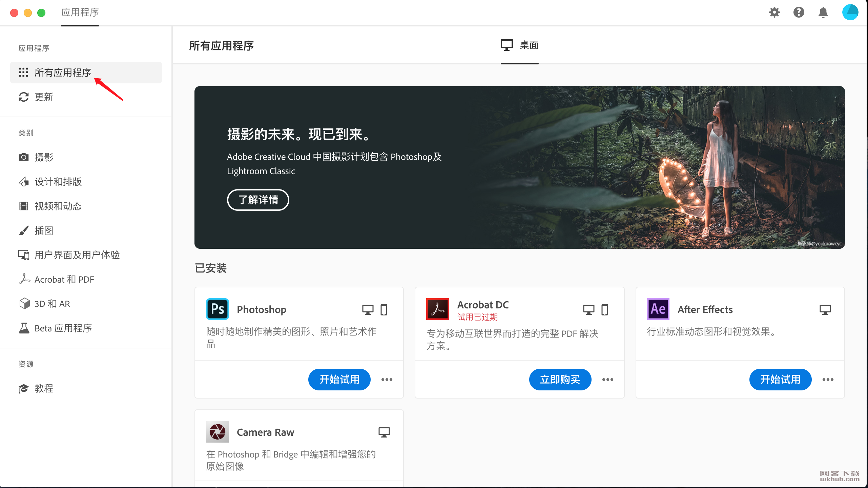Viewport: 868px width, 488px height.
Task: Click the Camera Raw app icon
Action: tap(217, 431)
